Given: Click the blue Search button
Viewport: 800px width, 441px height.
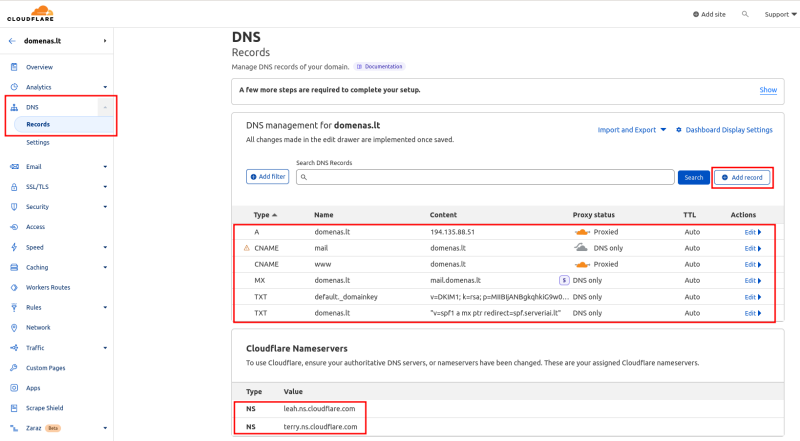Looking at the screenshot, I should [693, 178].
